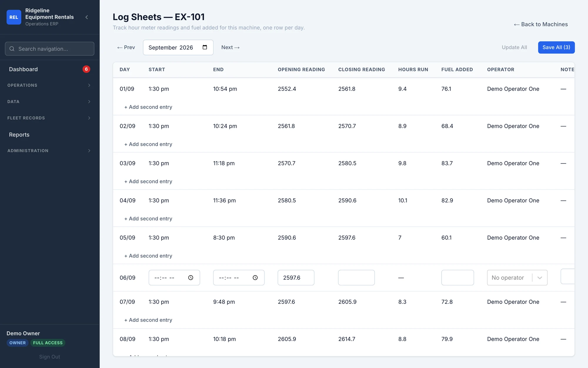Click the Hours Run column header
Image resolution: width=588 pixels, height=368 pixels.
413,69
